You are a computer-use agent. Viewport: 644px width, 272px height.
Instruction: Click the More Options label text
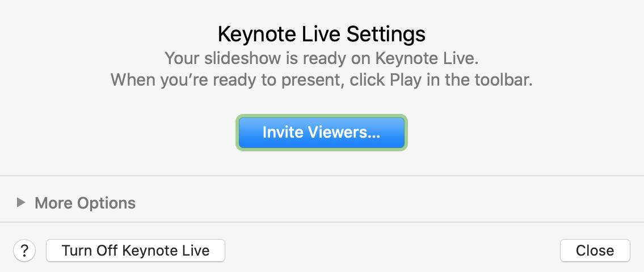pyautogui.click(x=85, y=203)
